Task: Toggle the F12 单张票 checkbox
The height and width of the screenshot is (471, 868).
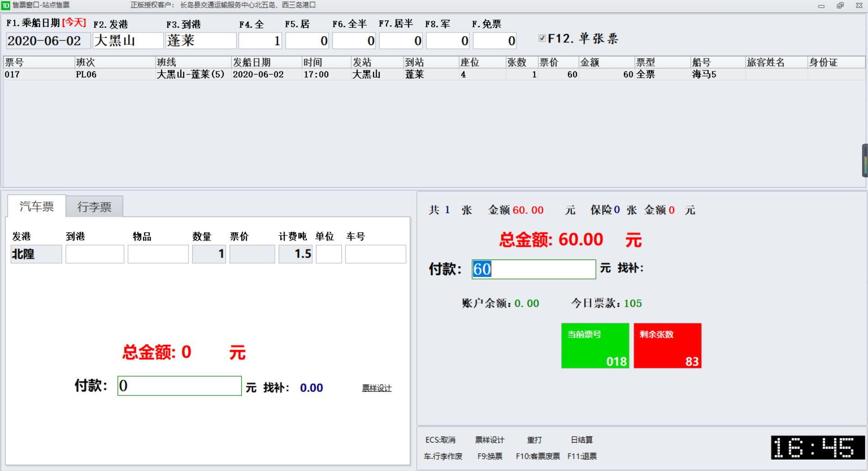Action: pos(542,38)
